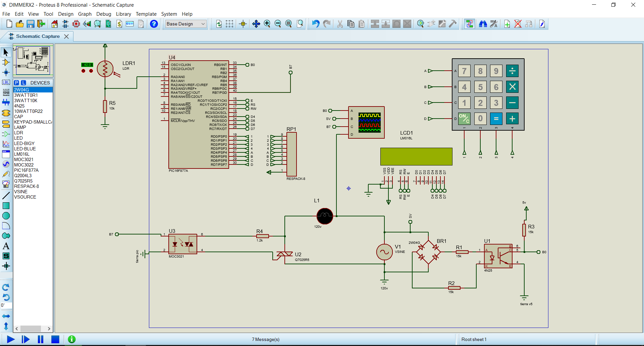Pick parts from libraries icon
644x346 pixels.
coord(421,24)
